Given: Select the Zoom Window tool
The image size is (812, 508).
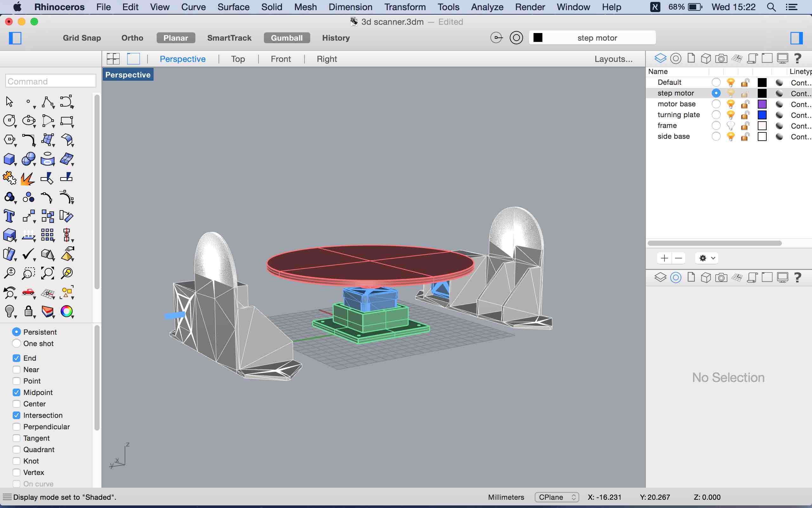Looking at the screenshot, I should pyautogui.click(x=29, y=273).
